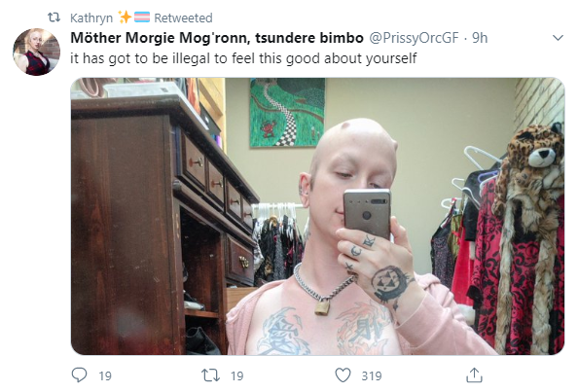
Task: Retweet using the arrows icon below photo
Action: coord(210,375)
